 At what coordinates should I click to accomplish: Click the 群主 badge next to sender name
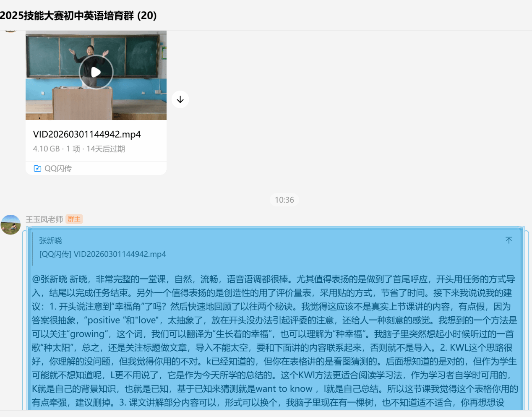point(74,219)
